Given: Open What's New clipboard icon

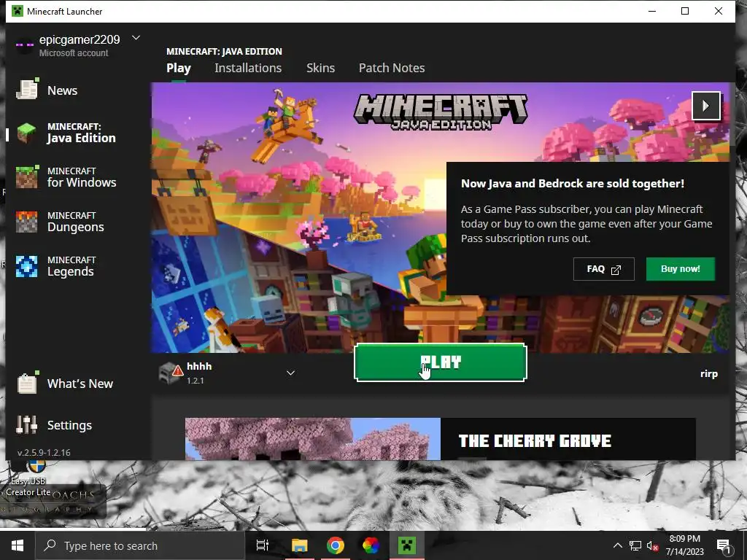Looking at the screenshot, I should 27,383.
